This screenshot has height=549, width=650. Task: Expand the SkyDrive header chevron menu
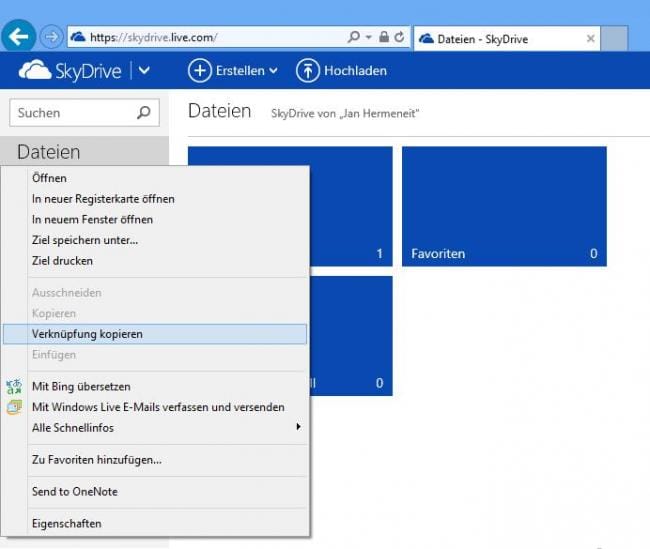pos(144,70)
